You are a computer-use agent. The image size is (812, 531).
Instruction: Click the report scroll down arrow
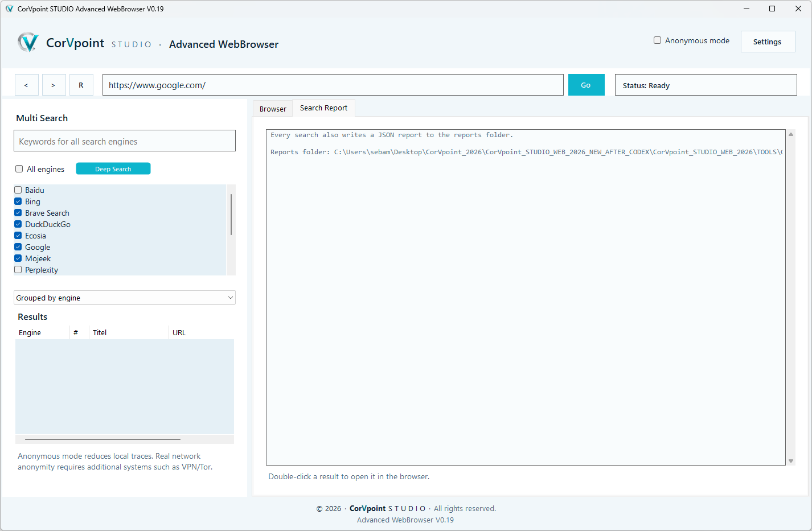click(x=790, y=461)
